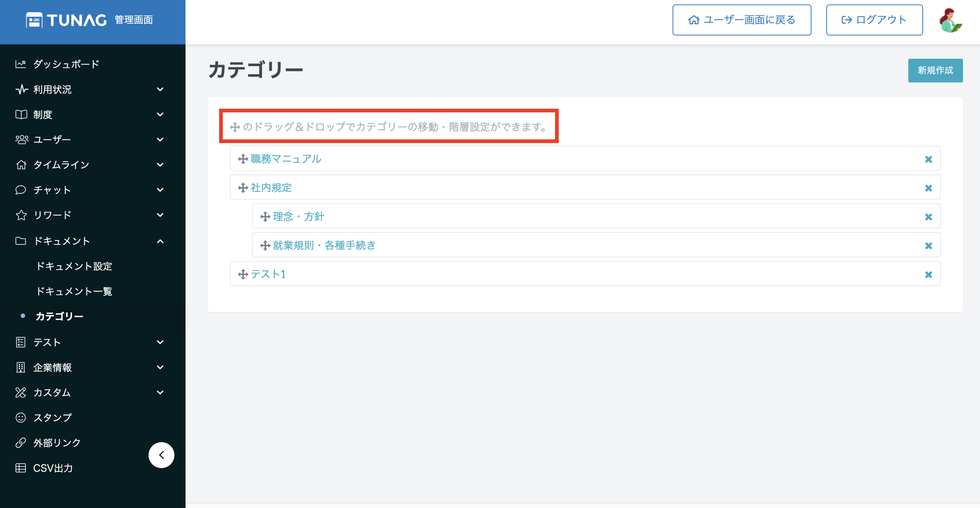Viewport: 980px width, 508px height.
Task: Click the カスタム tools icon
Action: point(21,392)
